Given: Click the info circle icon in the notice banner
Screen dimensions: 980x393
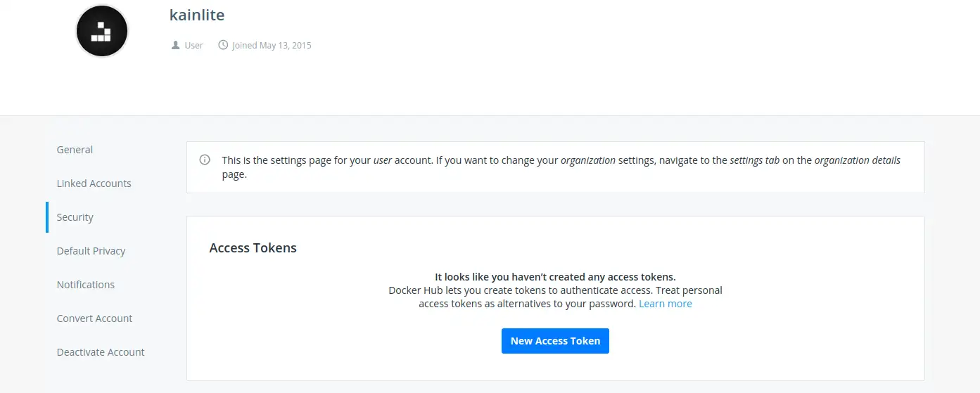Looking at the screenshot, I should [205, 160].
